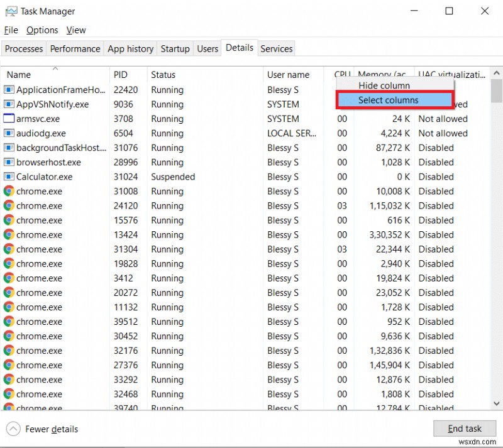Click the chrome.exe process icon
Screen dimensions: 503x448
[8, 191]
